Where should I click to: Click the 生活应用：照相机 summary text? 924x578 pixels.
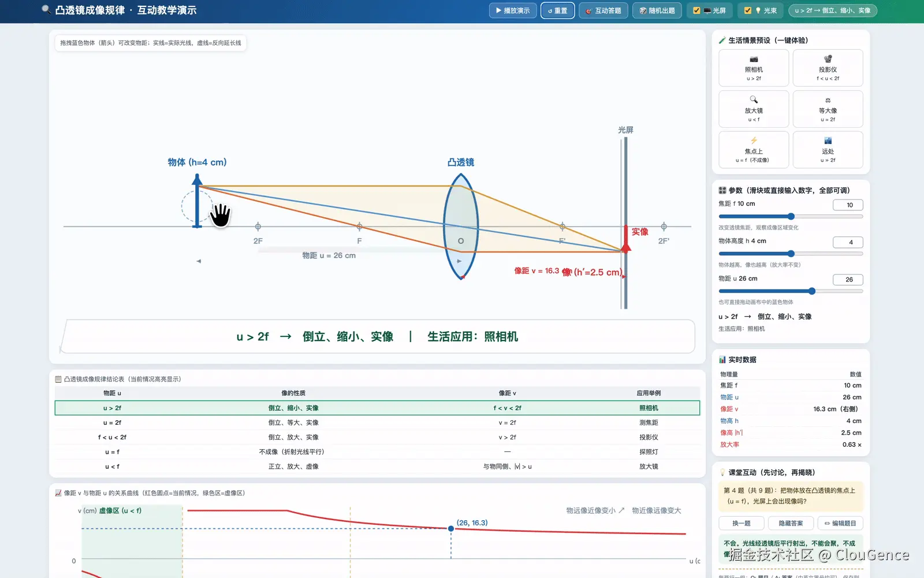(x=472, y=336)
